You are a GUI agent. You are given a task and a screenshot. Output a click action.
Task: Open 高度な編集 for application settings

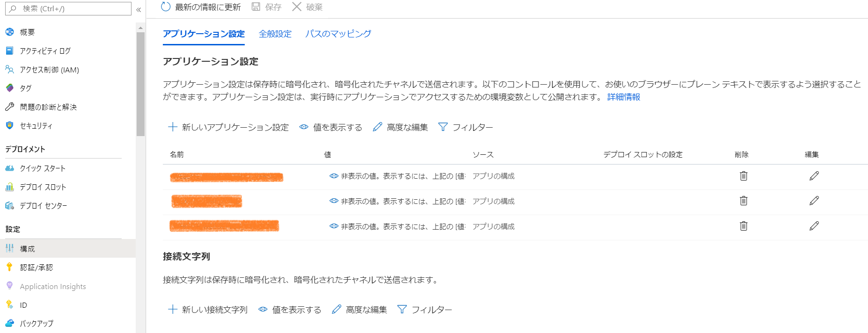(401, 127)
